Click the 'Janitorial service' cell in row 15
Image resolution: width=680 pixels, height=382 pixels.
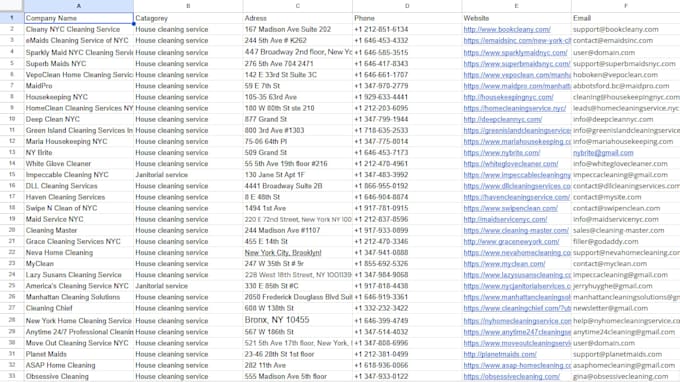tap(188, 175)
